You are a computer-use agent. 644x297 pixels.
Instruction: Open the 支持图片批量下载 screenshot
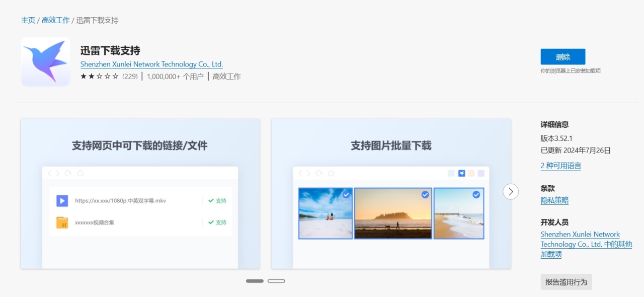[391, 194]
